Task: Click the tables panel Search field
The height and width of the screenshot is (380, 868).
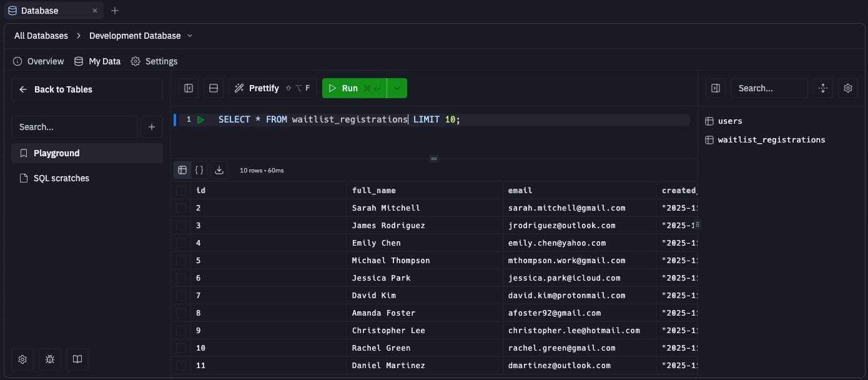Action: (769, 88)
